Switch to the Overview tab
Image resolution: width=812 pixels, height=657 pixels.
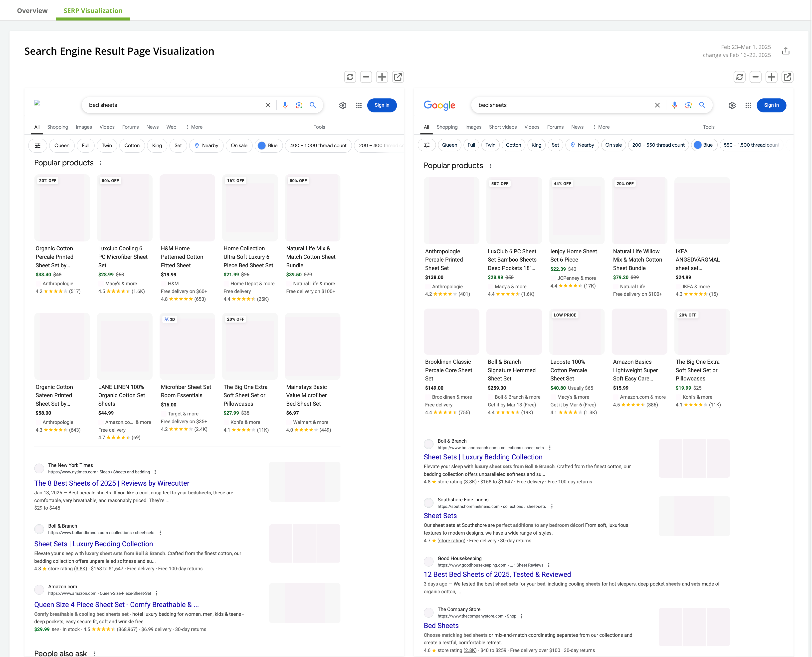[32, 10]
